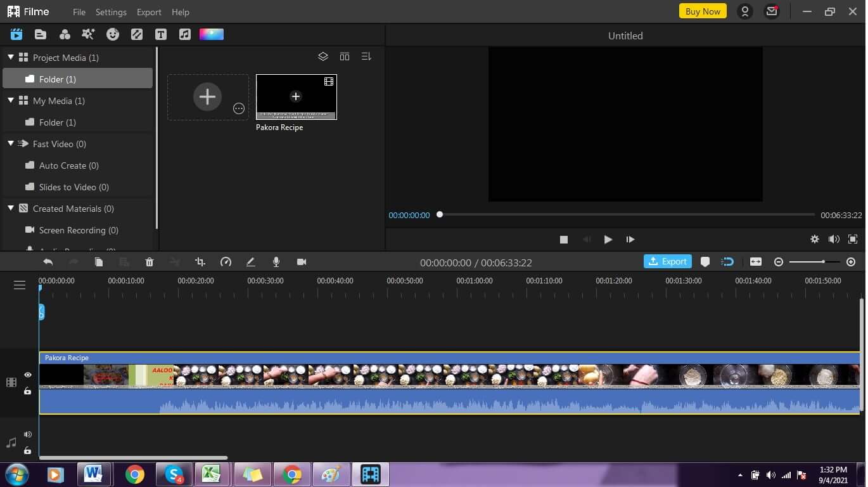Toggle timeline magnetic snapping

click(x=728, y=262)
